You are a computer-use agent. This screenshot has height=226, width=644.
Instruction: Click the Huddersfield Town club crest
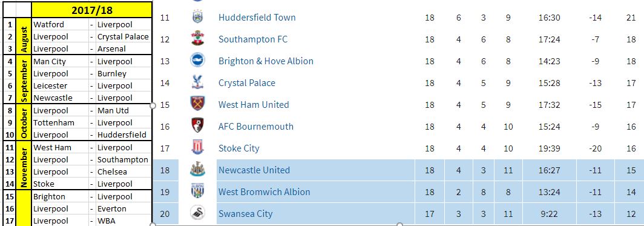(x=197, y=17)
